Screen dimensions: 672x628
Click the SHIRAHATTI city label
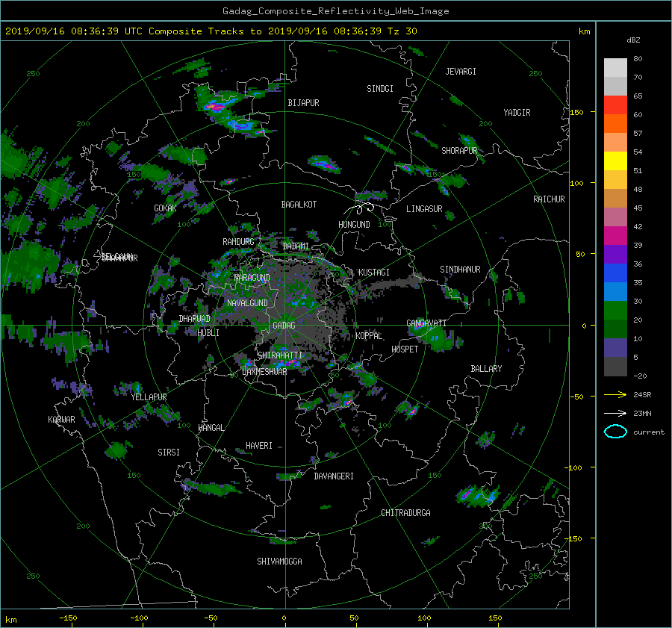click(x=280, y=355)
